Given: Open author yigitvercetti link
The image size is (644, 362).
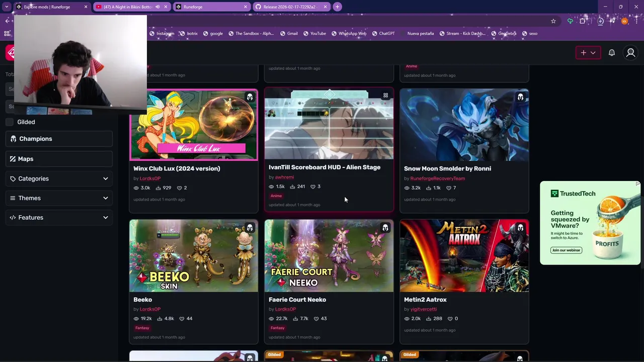Looking at the screenshot, I should pyautogui.click(x=423, y=309).
